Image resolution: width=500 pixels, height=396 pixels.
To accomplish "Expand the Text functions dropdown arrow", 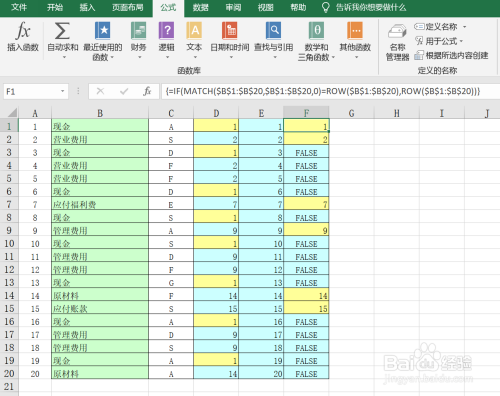I will 195,57.
